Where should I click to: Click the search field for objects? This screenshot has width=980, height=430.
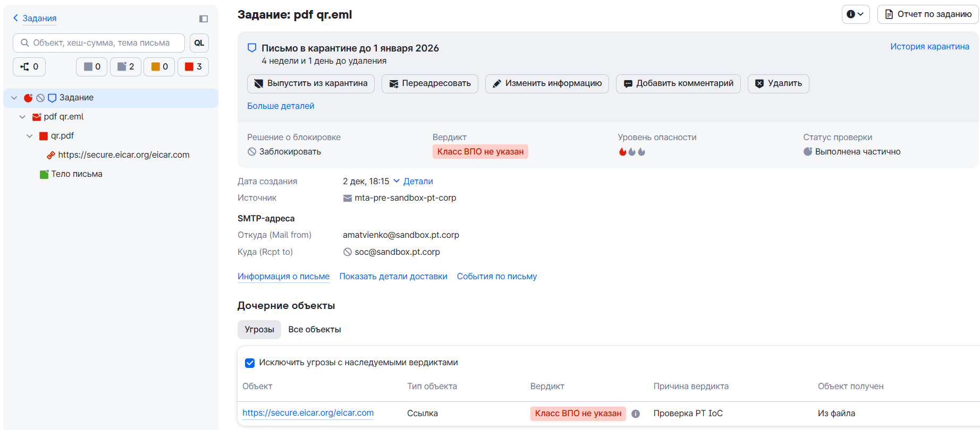(x=101, y=43)
